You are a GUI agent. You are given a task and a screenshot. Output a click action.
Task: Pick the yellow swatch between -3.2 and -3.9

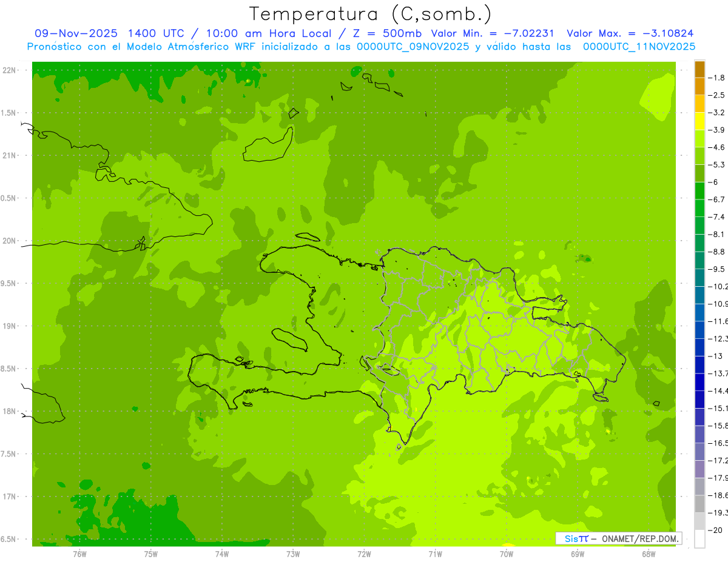(x=699, y=121)
